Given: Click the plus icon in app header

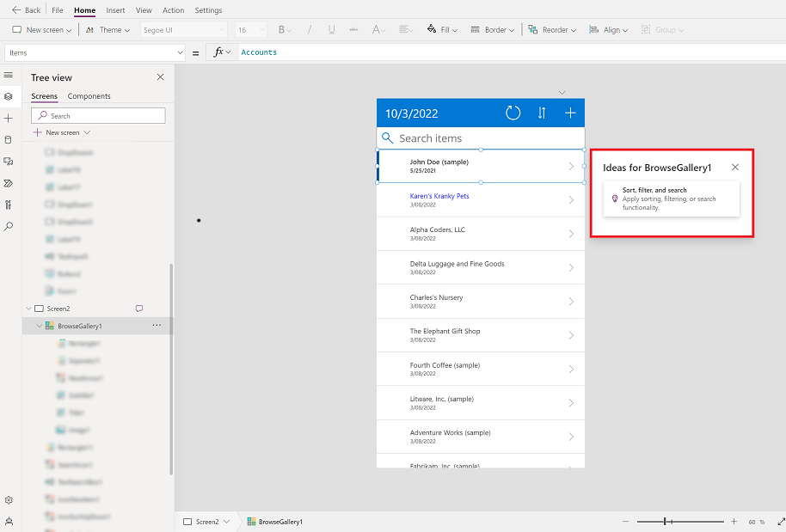Looking at the screenshot, I should [x=570, y=113].
